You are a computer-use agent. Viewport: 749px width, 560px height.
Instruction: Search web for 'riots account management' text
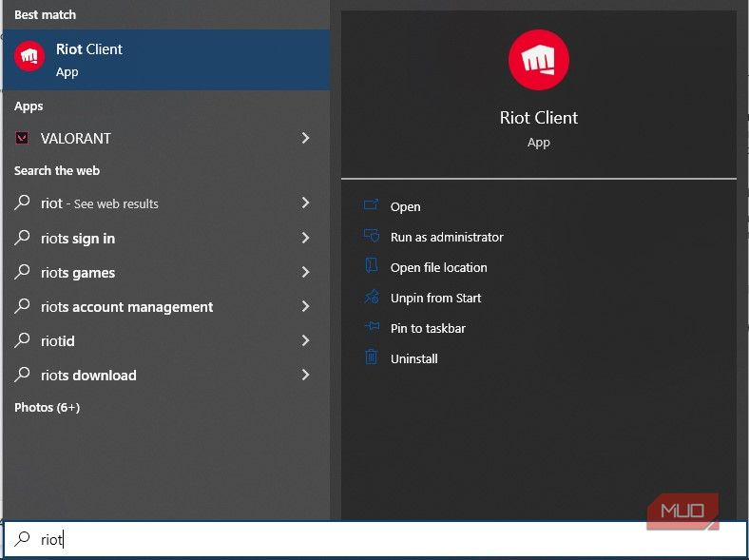point(126,307)
